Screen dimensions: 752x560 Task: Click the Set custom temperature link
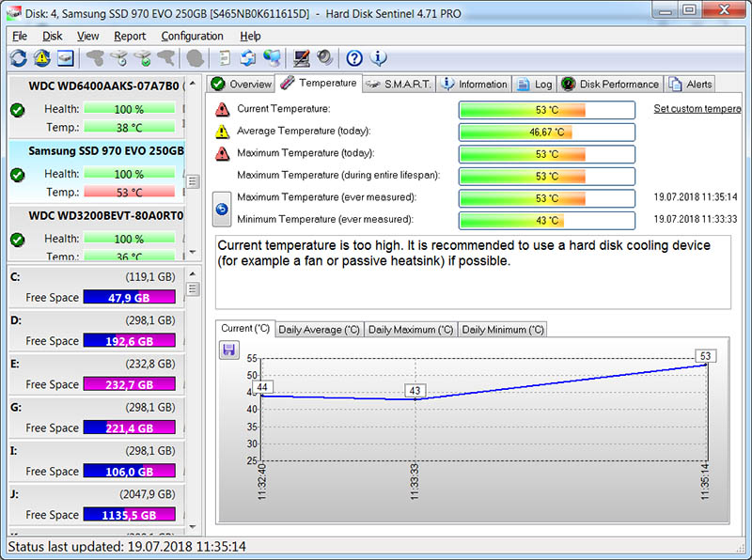(x=697, y=109)
